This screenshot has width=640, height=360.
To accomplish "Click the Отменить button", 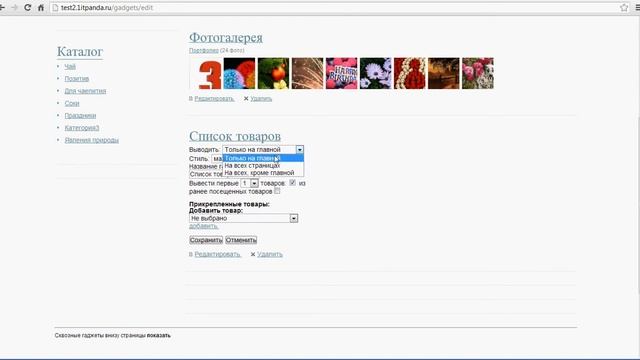I will click(241, 240).
